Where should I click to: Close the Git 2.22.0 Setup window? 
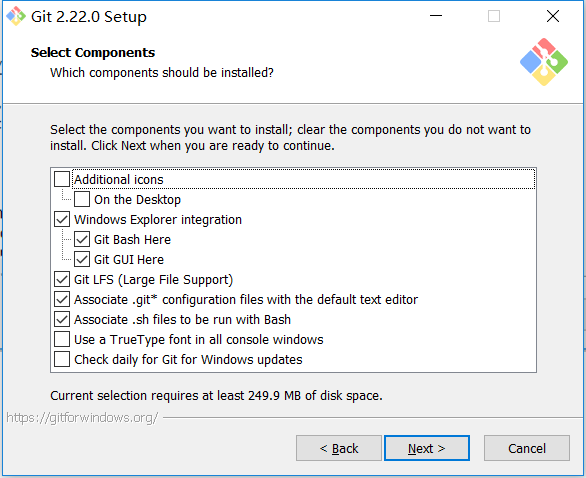tap(553, 16)
